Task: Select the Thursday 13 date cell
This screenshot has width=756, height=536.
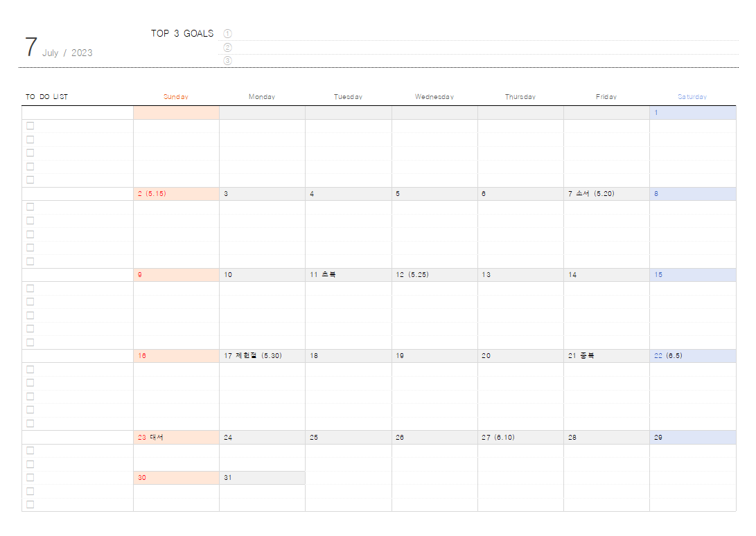Action: [x=520, y=275]
